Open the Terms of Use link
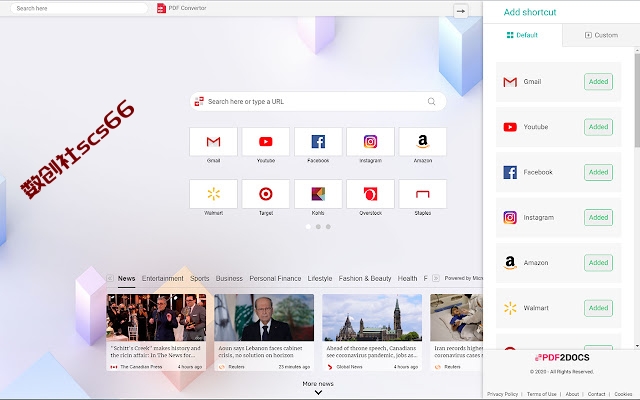 (x=542, y=394)
